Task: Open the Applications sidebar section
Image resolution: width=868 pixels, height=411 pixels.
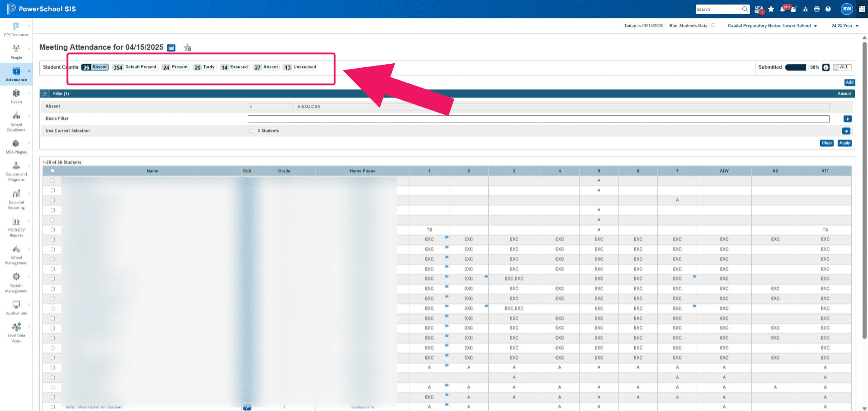Action: point(16,308)
